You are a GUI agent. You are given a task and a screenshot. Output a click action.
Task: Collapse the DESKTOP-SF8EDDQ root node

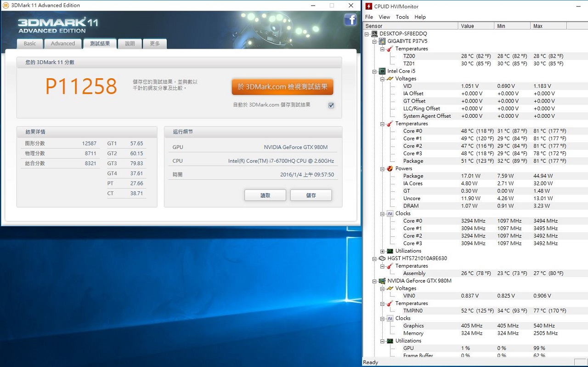click(x=367, y=34)
